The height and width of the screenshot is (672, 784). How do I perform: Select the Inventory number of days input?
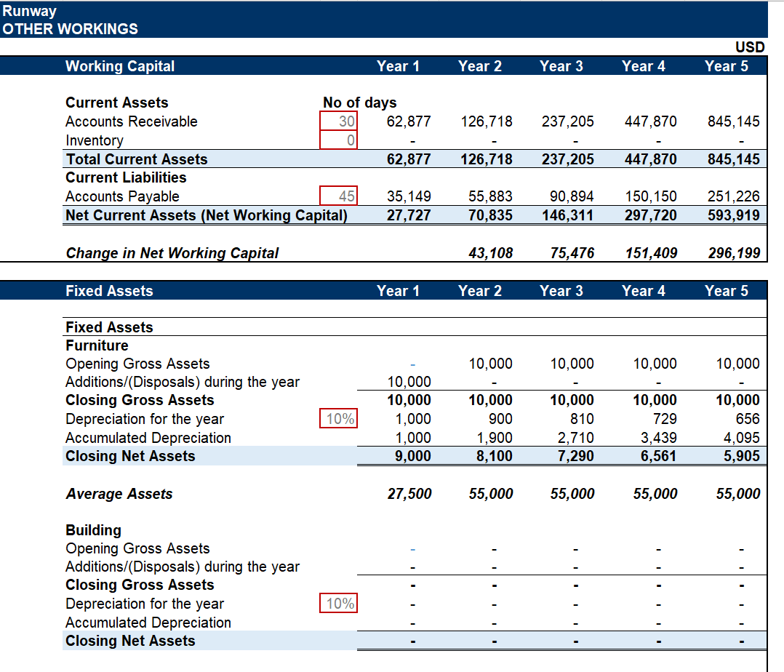click(339, 140)
